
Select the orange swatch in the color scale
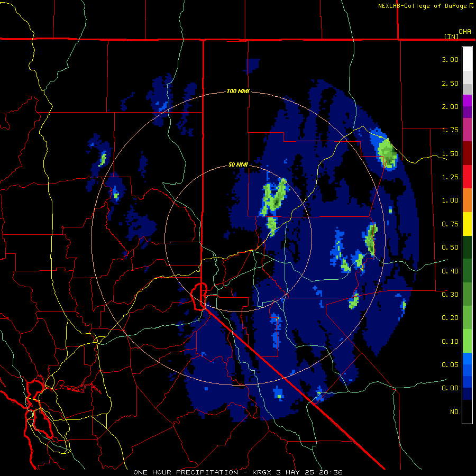[467, 200]
